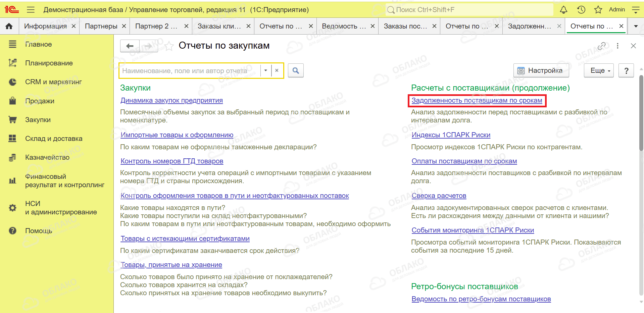Expand the open tabs list arrow
The height and width of the screenshot is (313, 644).
(636, 26)
